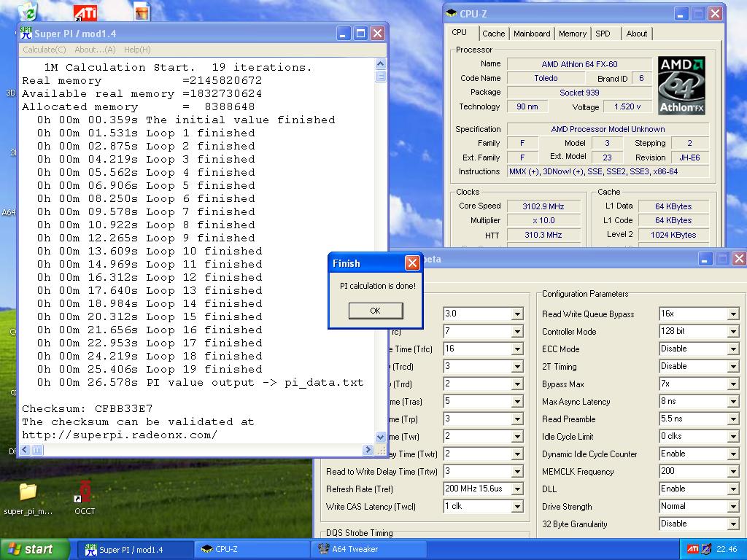Activate A64 Tweaker from the taskbar
747x560 pixels.
(x=369, y=550)
